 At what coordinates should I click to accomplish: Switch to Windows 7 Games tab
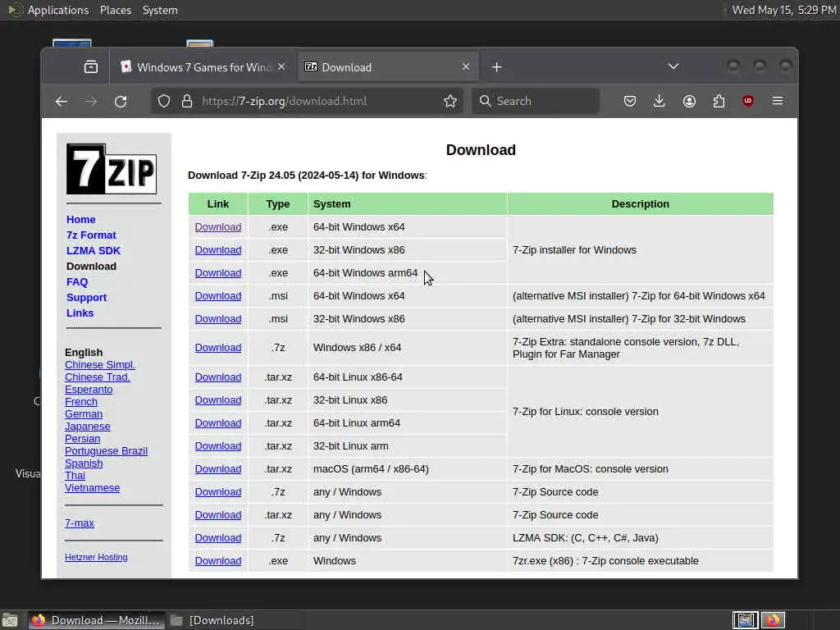pos(203,67)
